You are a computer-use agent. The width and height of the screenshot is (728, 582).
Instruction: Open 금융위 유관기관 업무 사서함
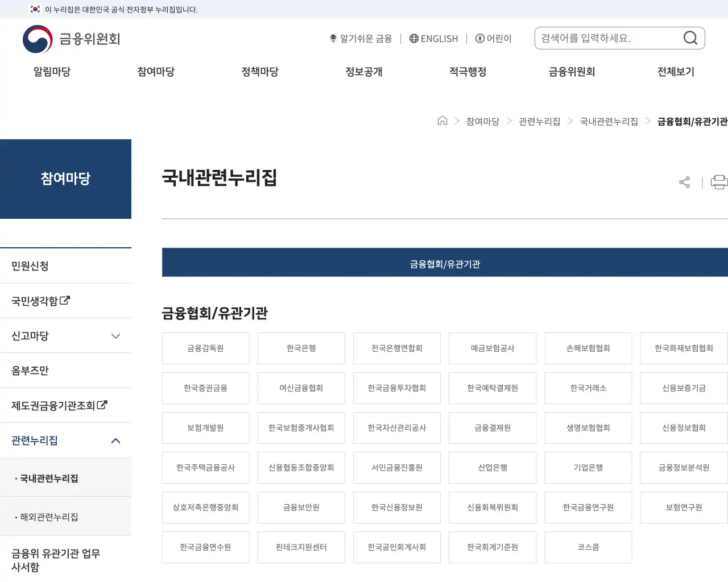(x=66, y=559)
